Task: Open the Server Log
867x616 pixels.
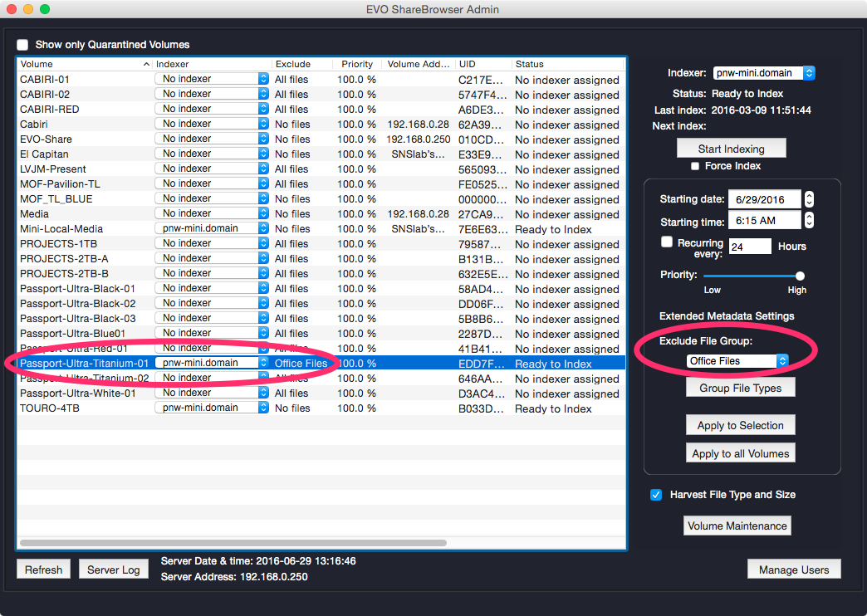Action: point(113,570)
